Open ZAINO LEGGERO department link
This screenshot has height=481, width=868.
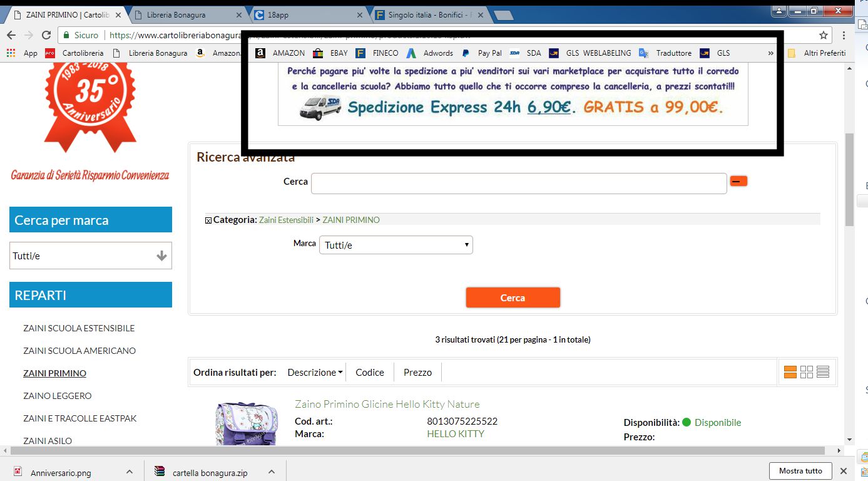[x=57, y=396]
